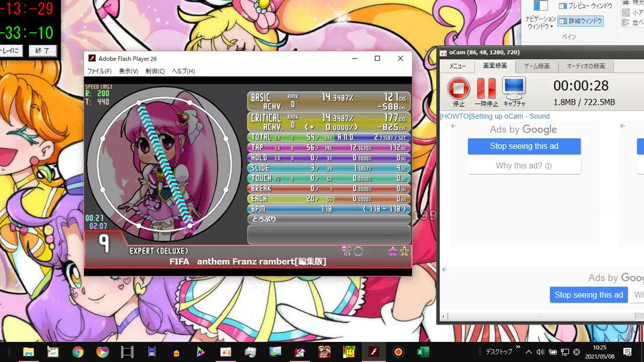Click the song title FIFA anthem Franz rambert
Image resolution: width=644 pixels, height=362 pixels.
(248, 261)
